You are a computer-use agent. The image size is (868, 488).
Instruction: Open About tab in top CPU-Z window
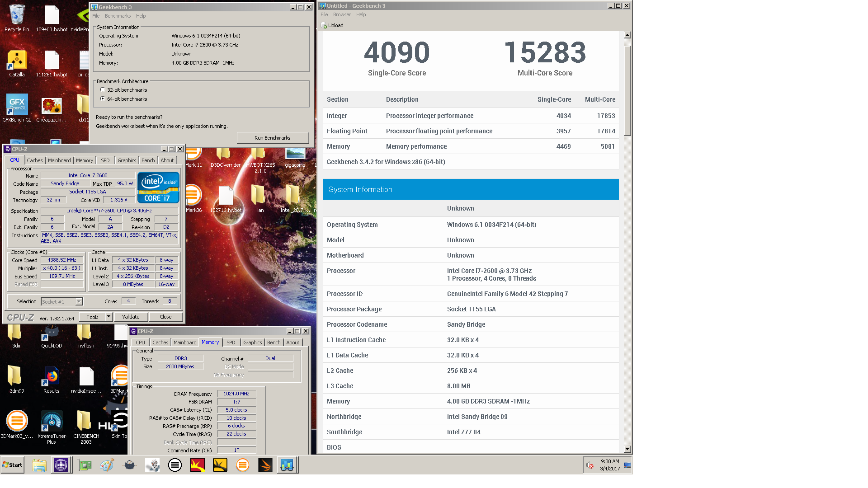pyautogui.click(x=167, y=160)
